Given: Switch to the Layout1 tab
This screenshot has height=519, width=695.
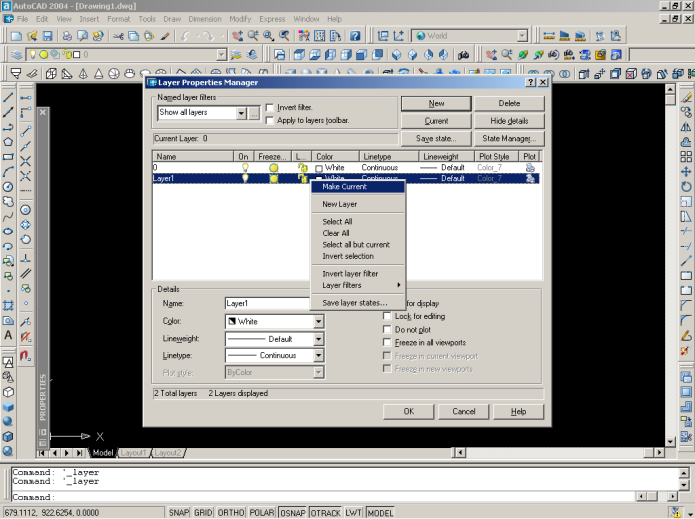Looking at the screenshot, I should point(133,453).
